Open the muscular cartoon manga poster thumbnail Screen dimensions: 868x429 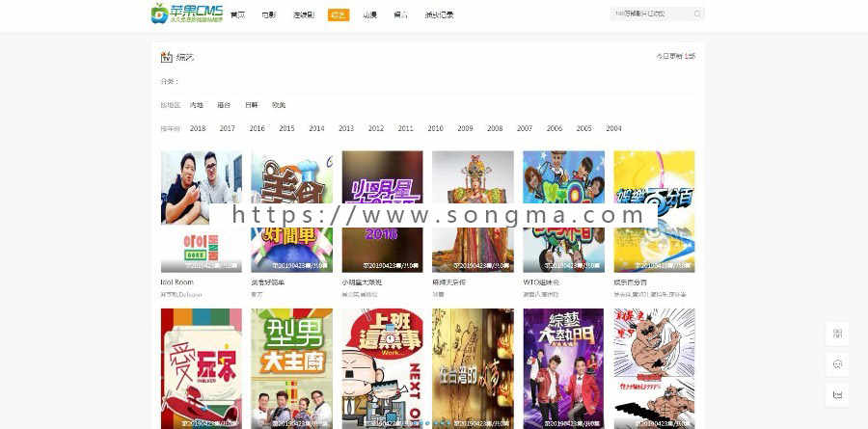[x=654, y=368]
